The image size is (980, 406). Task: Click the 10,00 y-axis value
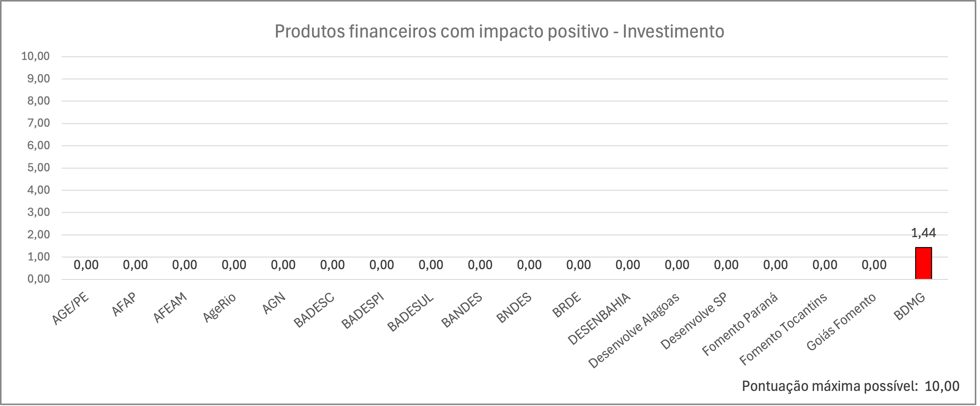[x=35, y=56]
